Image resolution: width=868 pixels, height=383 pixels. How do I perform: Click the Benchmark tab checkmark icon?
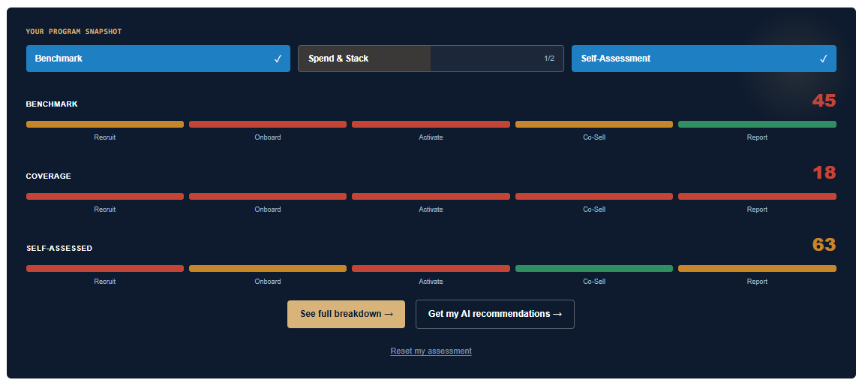pyautogui.click(x=278, y=59)
